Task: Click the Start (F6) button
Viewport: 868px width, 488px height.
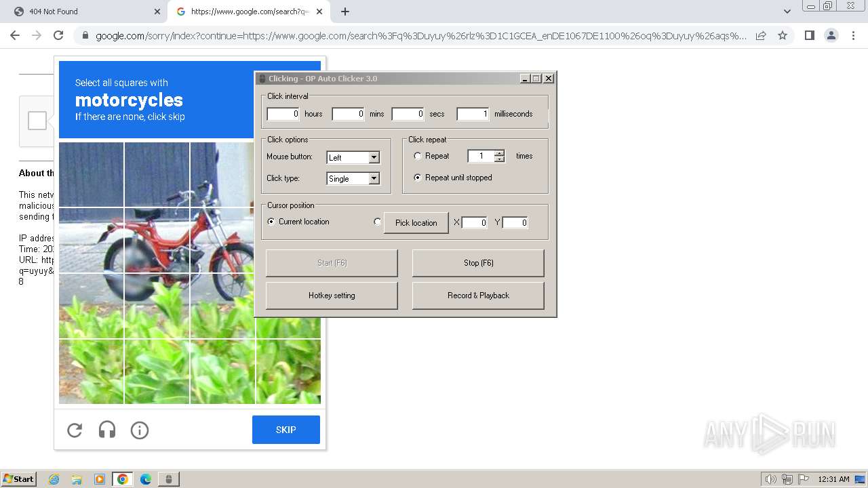Action: click(x=332, y=263)
